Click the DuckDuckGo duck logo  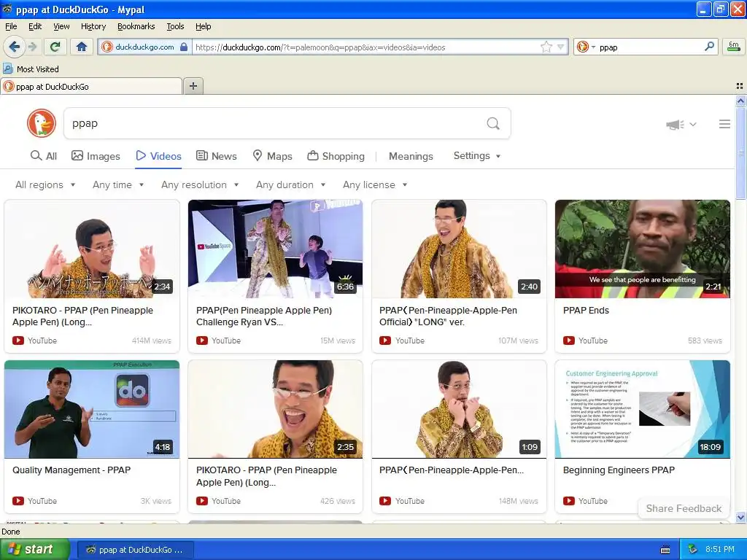pyautogui.click(x=42, y=123)
